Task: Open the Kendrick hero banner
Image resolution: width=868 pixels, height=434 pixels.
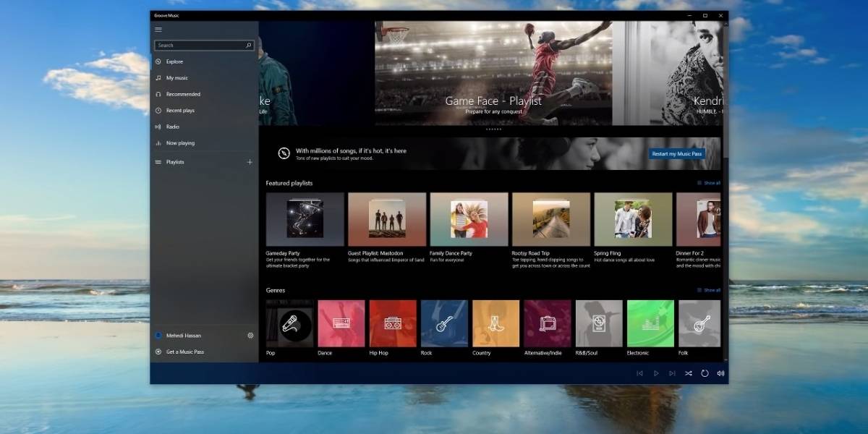Action: 669,73
